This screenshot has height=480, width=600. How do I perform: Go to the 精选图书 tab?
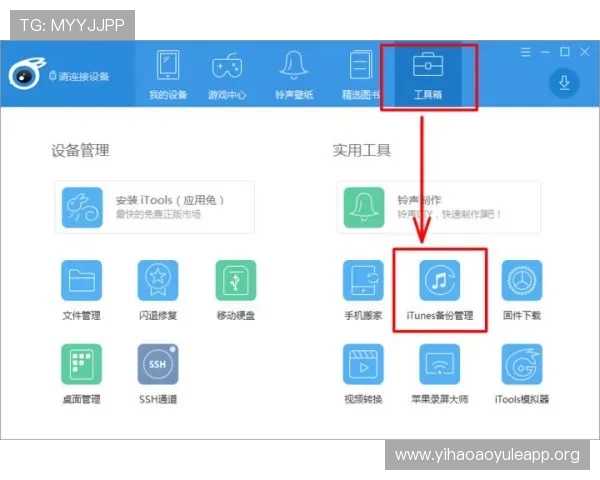(x=361, y=75)
